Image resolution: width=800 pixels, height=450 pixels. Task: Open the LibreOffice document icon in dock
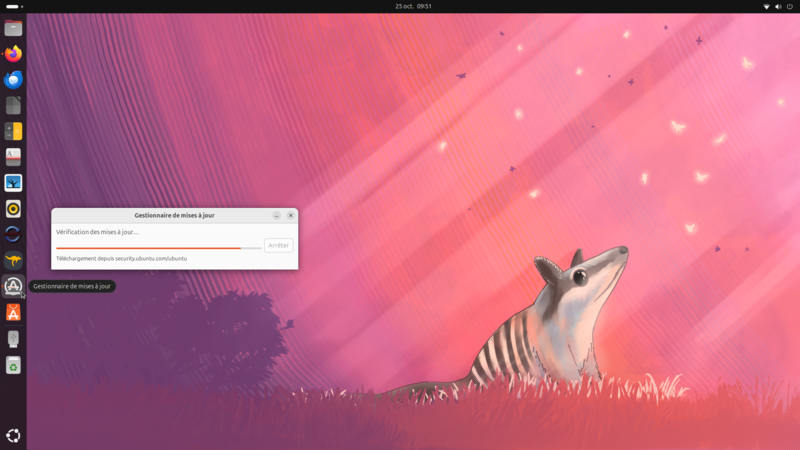point(13,106)
